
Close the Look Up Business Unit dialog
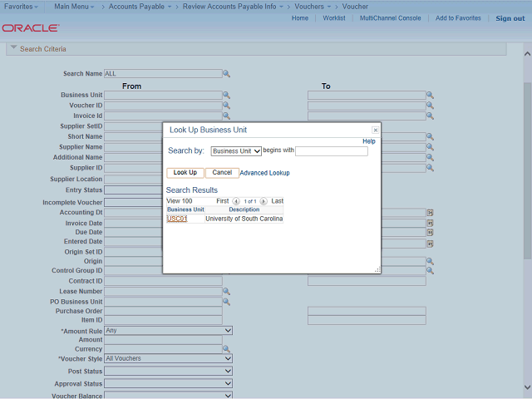tap(375, 131)
